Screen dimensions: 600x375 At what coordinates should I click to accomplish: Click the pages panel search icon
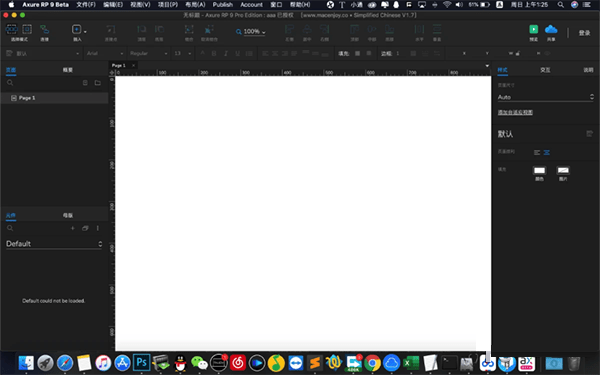tap(10, 83)
